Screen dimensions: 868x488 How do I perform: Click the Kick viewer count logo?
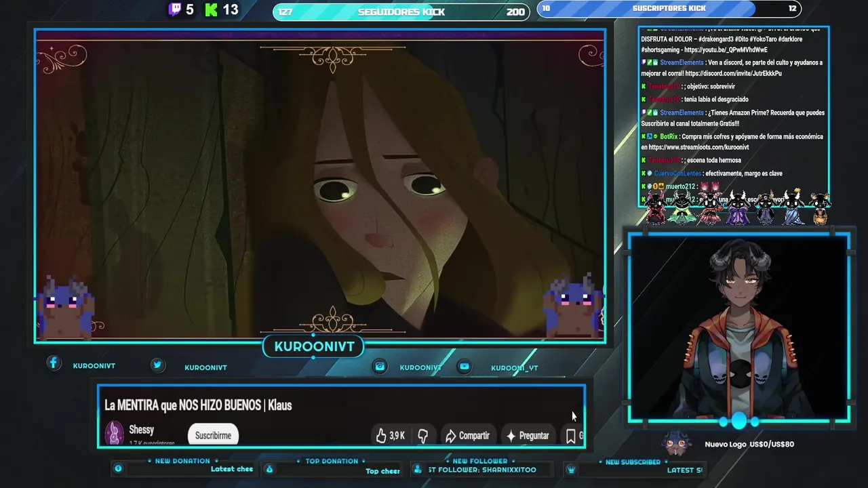[x=212, y=9]
